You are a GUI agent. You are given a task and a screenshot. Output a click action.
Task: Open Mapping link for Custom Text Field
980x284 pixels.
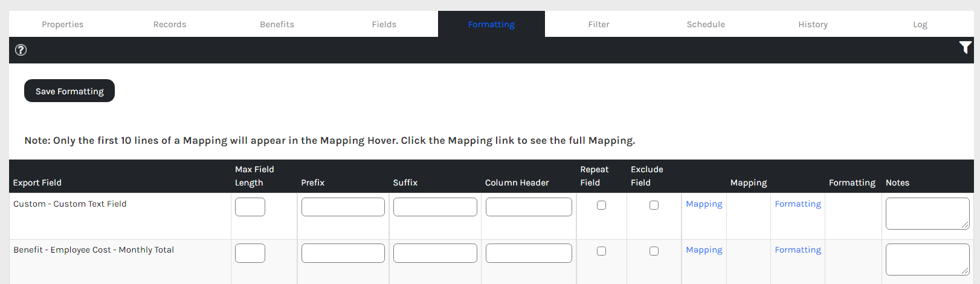pyautogui.click(x=704, y=204)
